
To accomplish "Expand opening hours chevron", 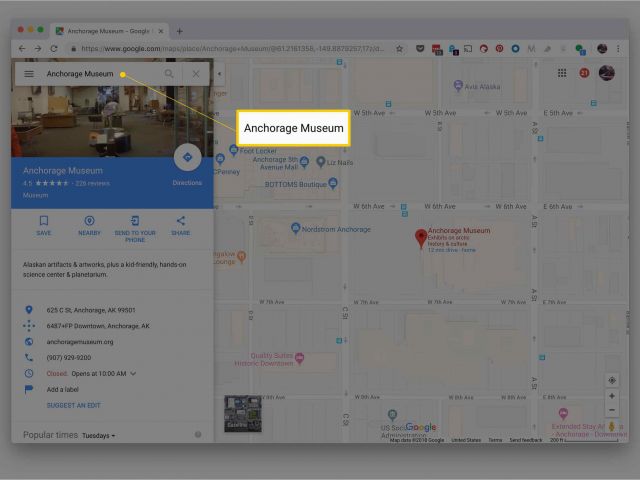I will (133, 373).
